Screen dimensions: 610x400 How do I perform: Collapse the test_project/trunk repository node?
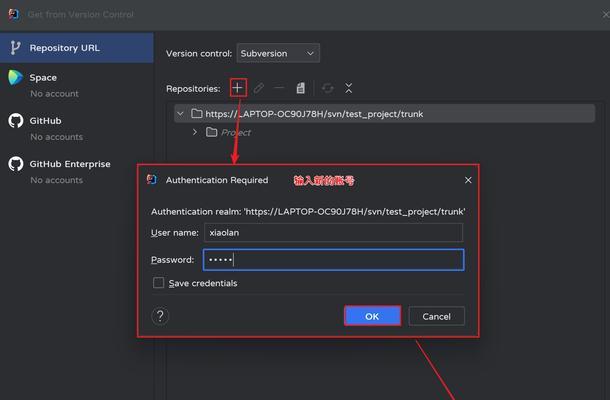[180, 114]
